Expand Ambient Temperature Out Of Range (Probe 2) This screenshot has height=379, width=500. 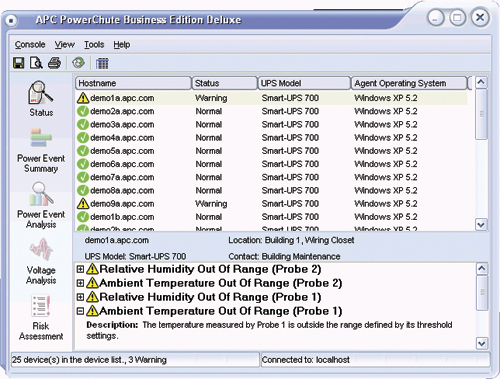point(80,283)
